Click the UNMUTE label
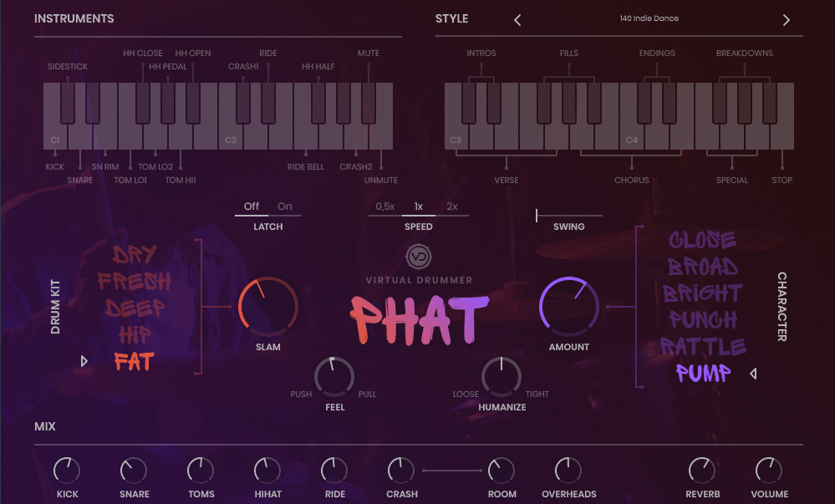 (381, 180)
